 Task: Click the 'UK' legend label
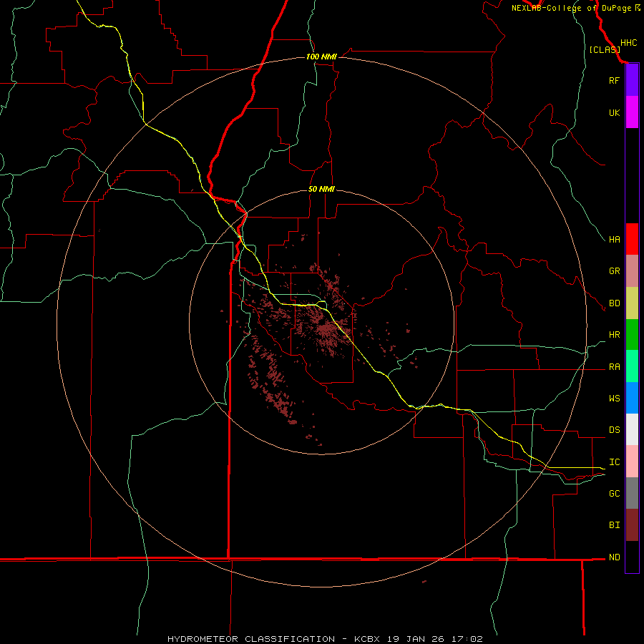614,112
